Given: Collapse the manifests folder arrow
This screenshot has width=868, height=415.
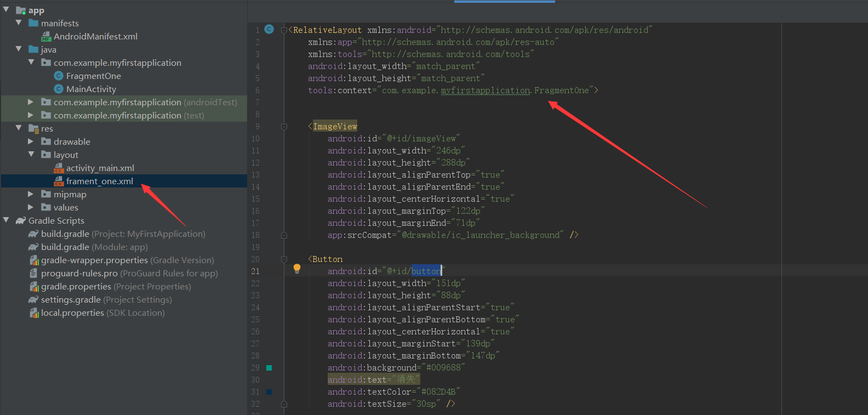Looking at the screenshot, I should (x=19, y=22).
